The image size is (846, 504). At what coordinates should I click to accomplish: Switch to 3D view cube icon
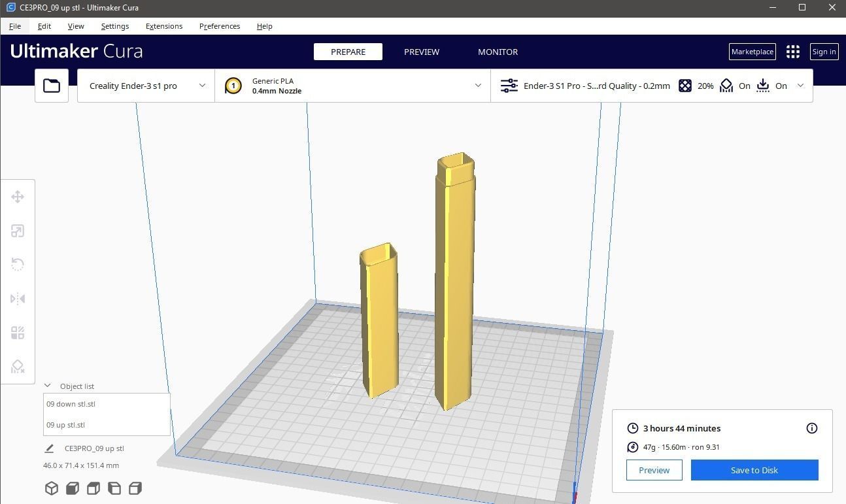coord(52,488)
